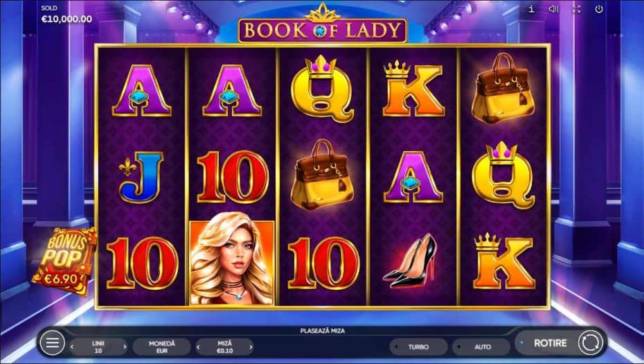Click the circular spin arrows icon
Viewport: 644px width, 364px height.
(x=590, y=343)
